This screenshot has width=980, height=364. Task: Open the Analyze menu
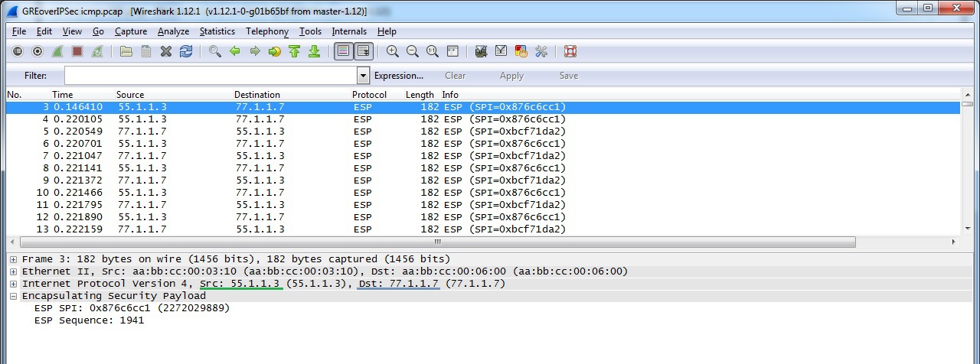tap(173, 31)
